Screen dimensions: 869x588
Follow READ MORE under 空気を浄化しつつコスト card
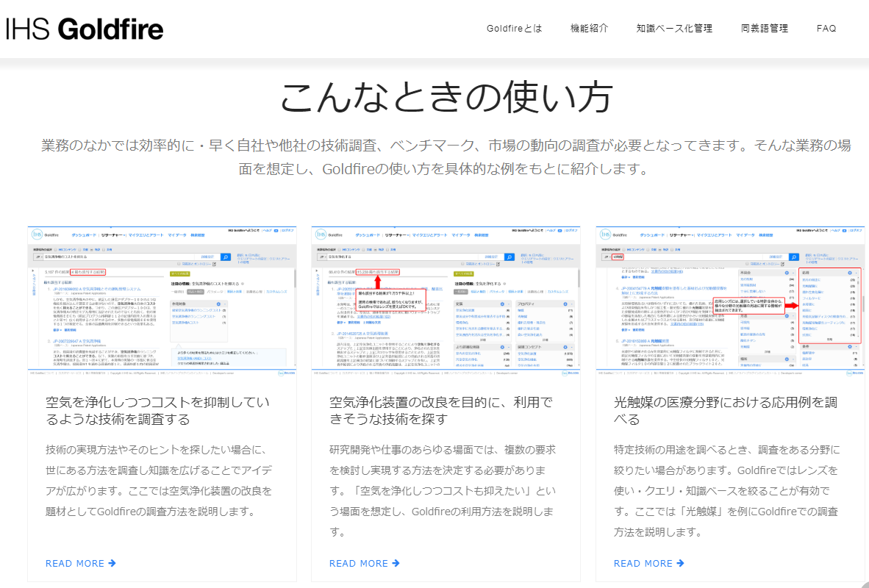(81, 563)
